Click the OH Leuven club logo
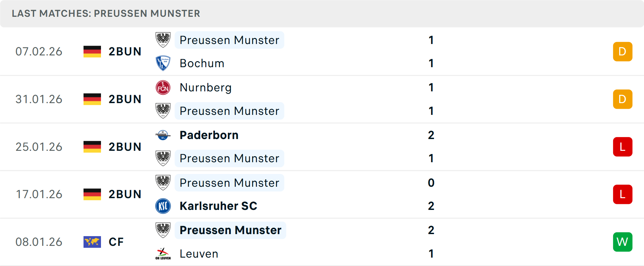This screenshot has width=644, height=266. point(163,254)
